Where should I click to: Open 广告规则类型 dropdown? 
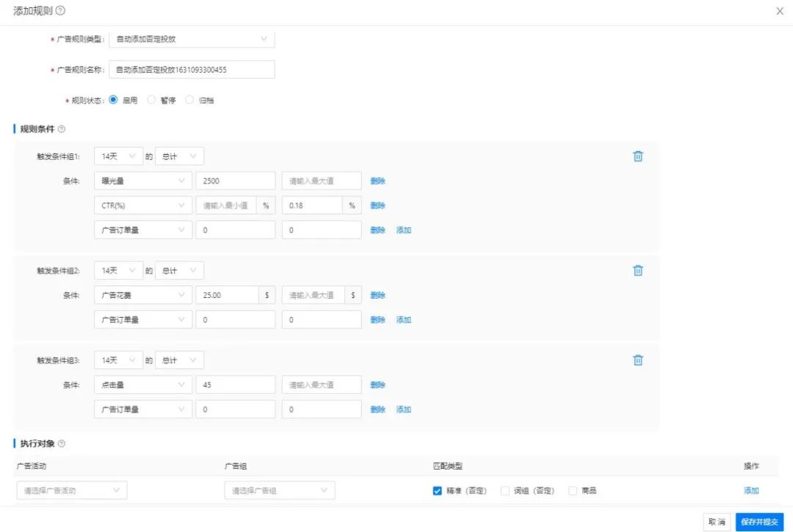click(192, 39)
